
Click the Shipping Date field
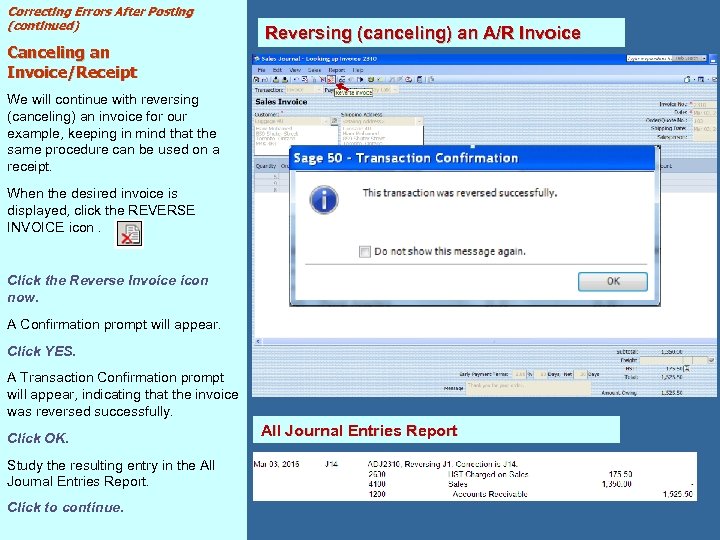[x=704, y=129]
